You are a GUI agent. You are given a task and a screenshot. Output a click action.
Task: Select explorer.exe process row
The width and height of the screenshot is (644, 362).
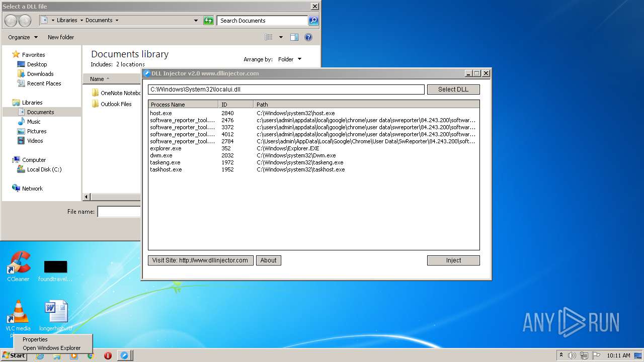click(313, 148)
